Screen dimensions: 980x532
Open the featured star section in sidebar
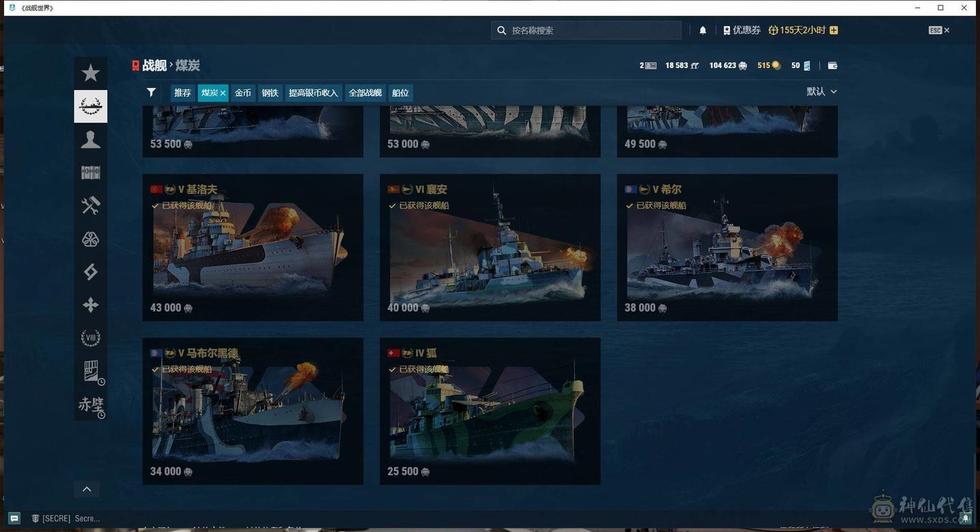91,73
